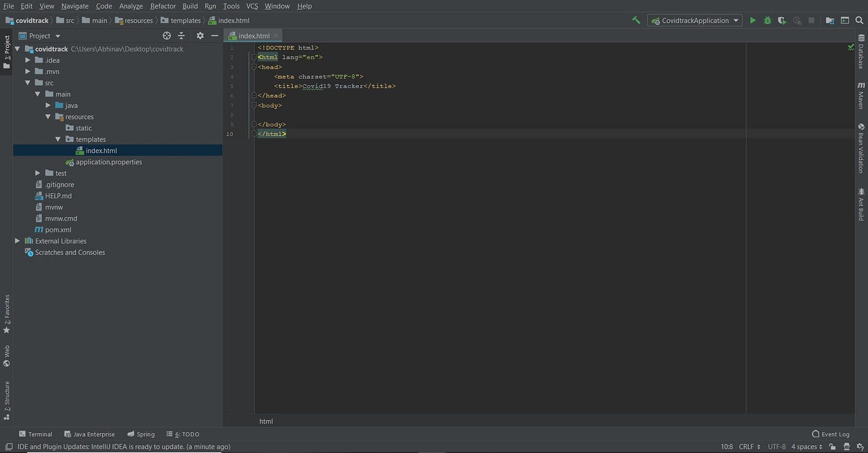The image size is (868, 453).
Task: Start debugging with the bug icon
Action: pos(767,20)
